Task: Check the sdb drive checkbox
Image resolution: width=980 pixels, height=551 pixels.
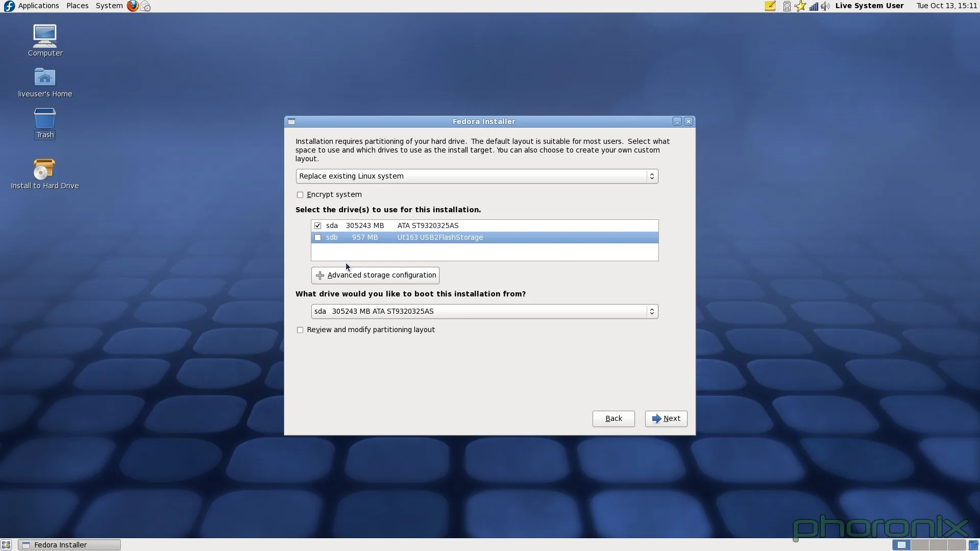Action: tap(318, 238)
